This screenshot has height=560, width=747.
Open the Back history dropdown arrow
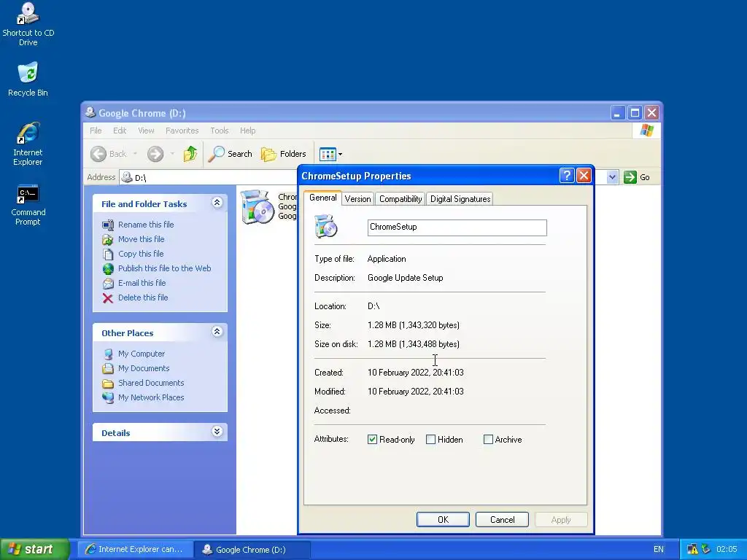[135, 154]
